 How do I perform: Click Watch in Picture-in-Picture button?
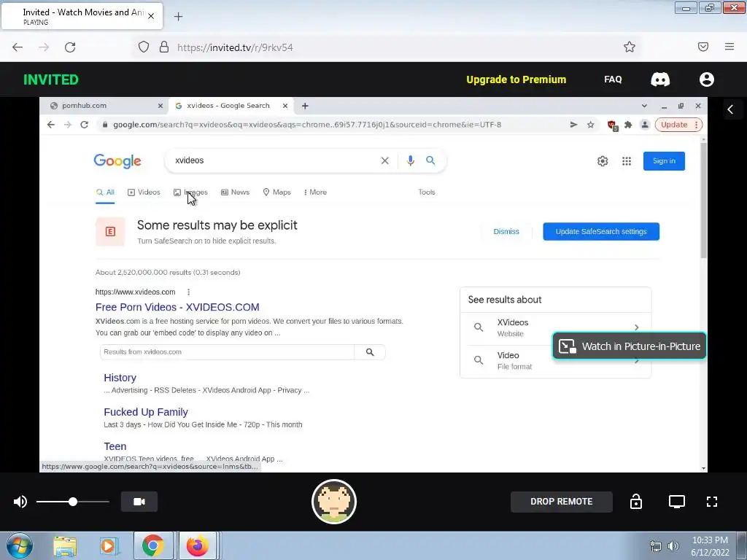(629, 346)
